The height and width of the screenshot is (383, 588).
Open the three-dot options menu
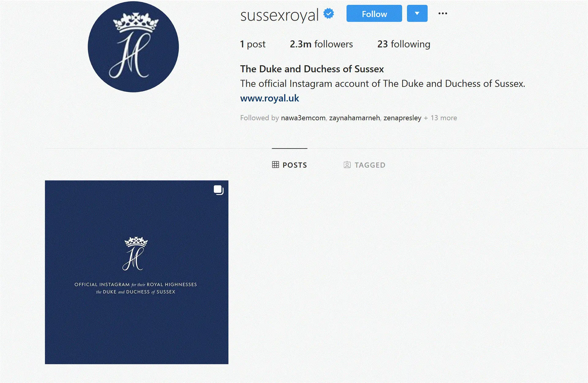click(x=443, y=13)
